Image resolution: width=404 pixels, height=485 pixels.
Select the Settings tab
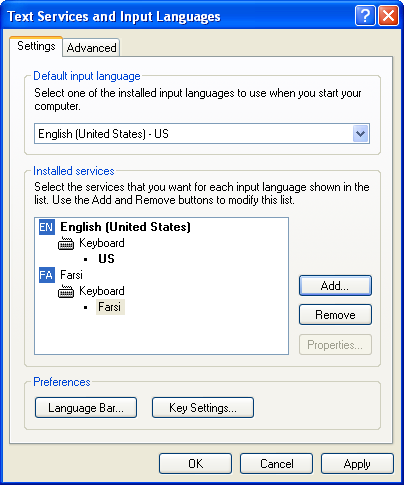tap(36, 46)
